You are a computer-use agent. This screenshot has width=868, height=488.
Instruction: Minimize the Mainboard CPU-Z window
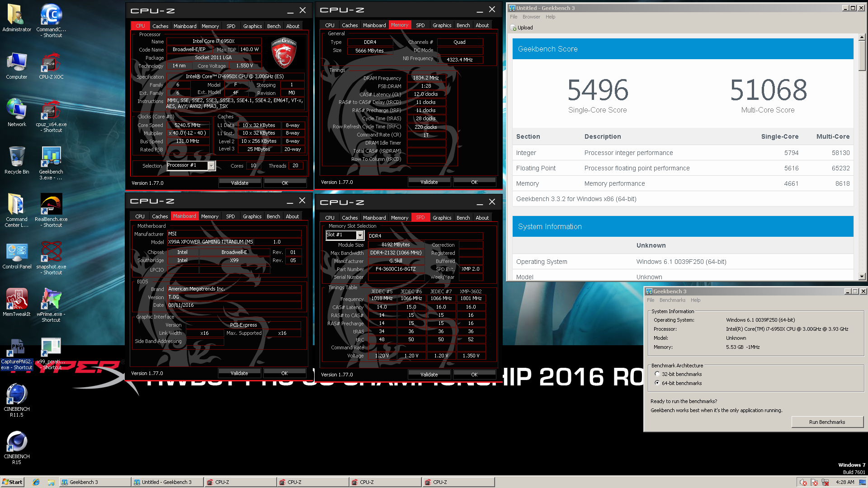[289, 201]
